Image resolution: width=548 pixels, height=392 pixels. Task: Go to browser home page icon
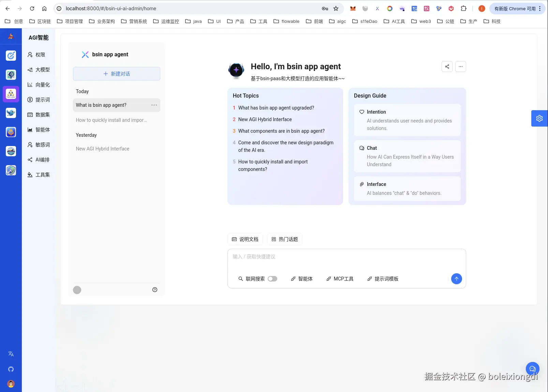(x=44, y=9)
